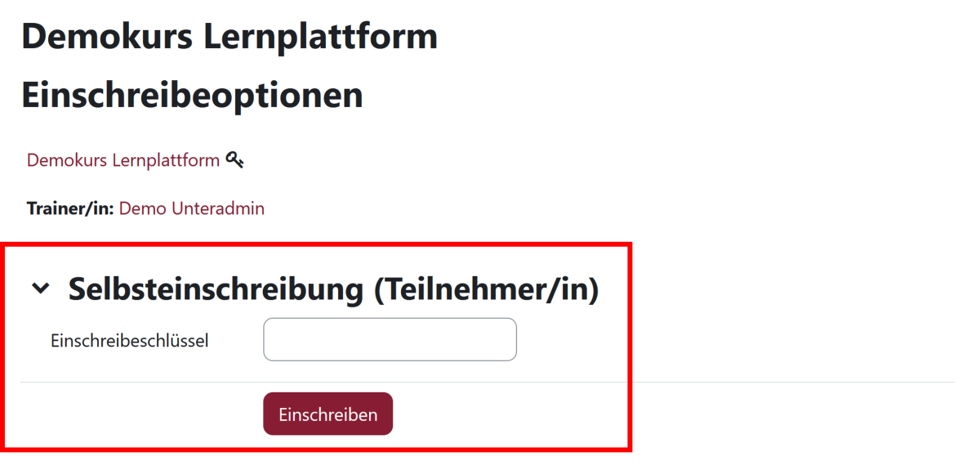Click the Einschreibeoptionen page heading

pyautogui.click(x=192, y=95)
